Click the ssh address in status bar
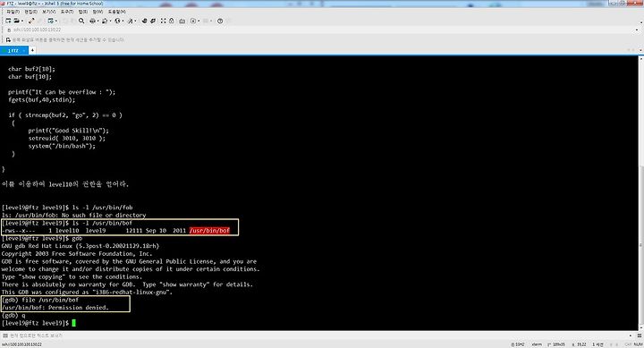The image size is (644, 348). coord(21,344)
